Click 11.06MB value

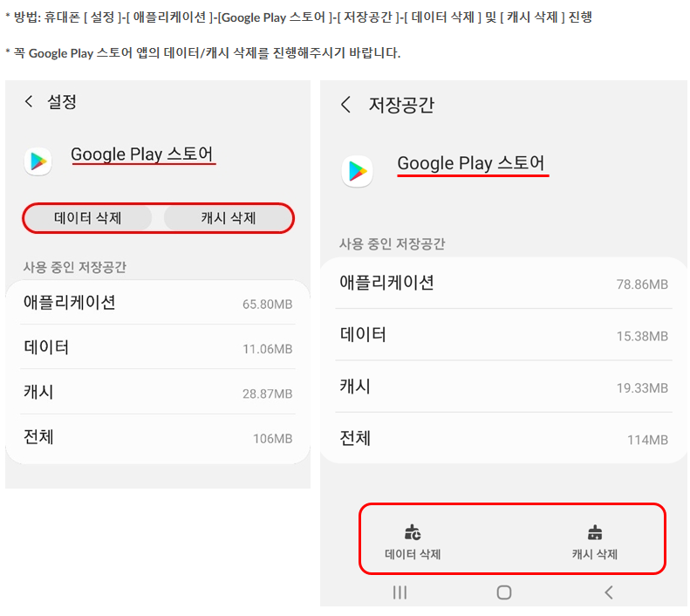(x=268, y=349)
